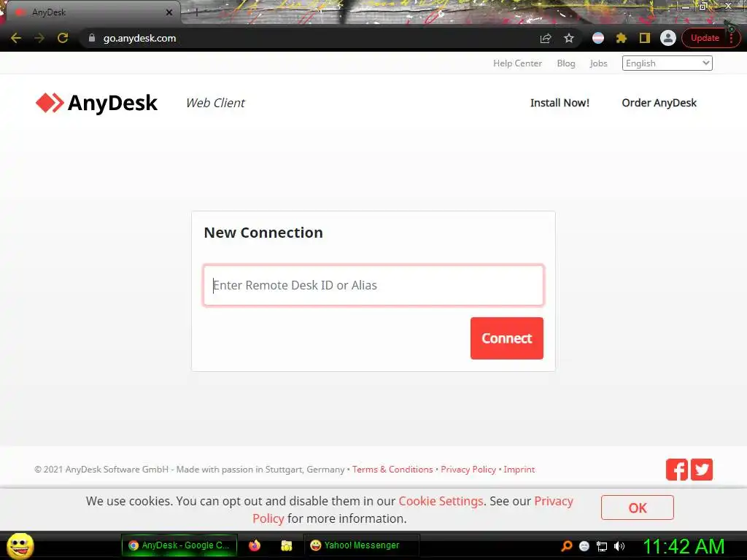Open the Blog link
The width and height of the screenshot is (747, 560).
(566, 63)
